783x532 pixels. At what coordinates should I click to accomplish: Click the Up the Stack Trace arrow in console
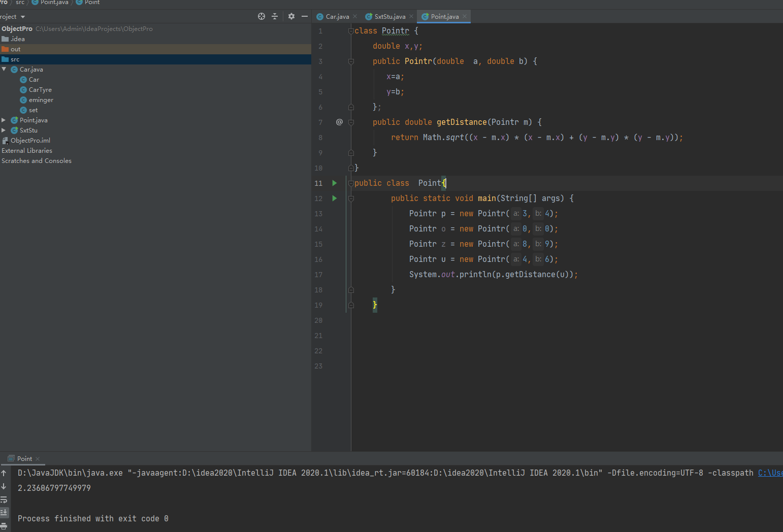click(x=4, y=473)
